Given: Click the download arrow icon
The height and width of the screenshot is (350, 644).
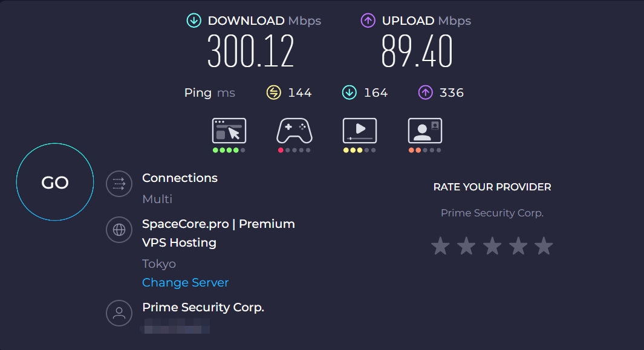Looking at the screenshot, I should pyautogui.click(x=194, y=21).
